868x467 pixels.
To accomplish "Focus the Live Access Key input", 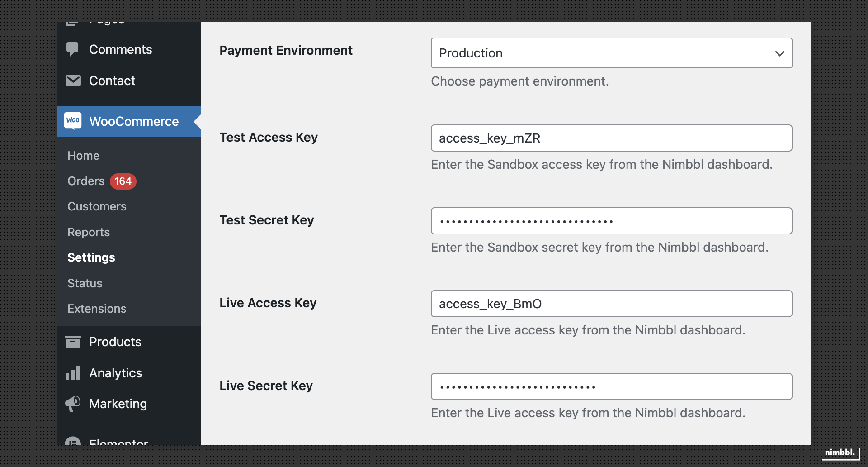I will pyautogui.click(x=611, y=304).
